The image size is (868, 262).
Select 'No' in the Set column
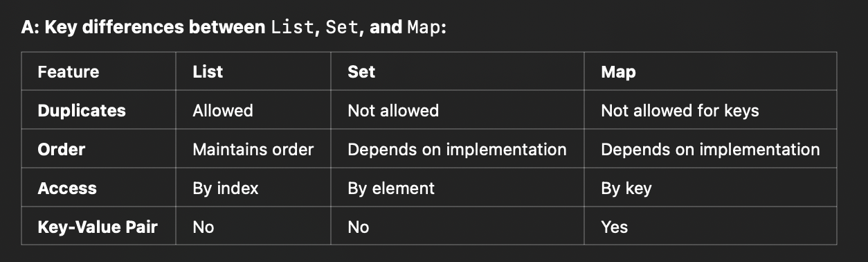359,227
